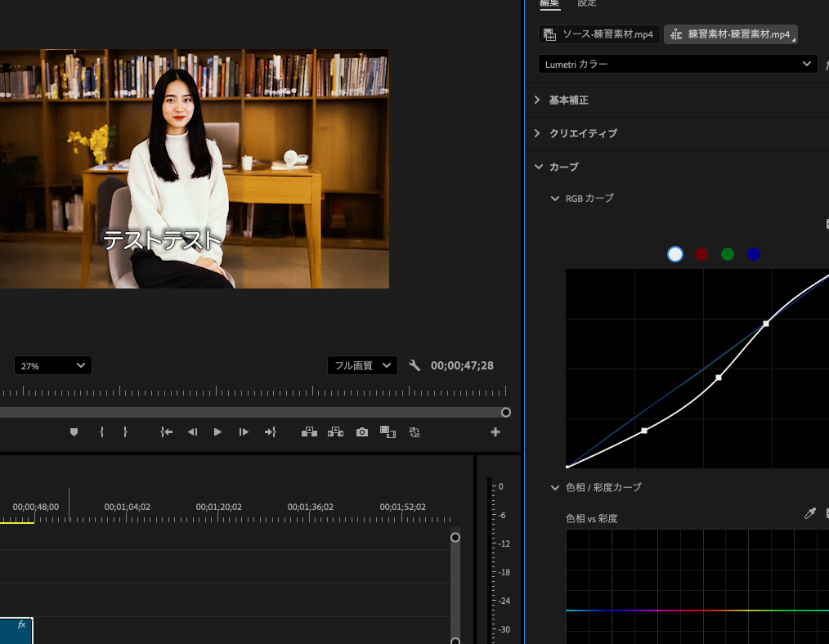Switch to the ソース·練習素材.mp4 tab
829x644 pixels.
pos(599,34)
